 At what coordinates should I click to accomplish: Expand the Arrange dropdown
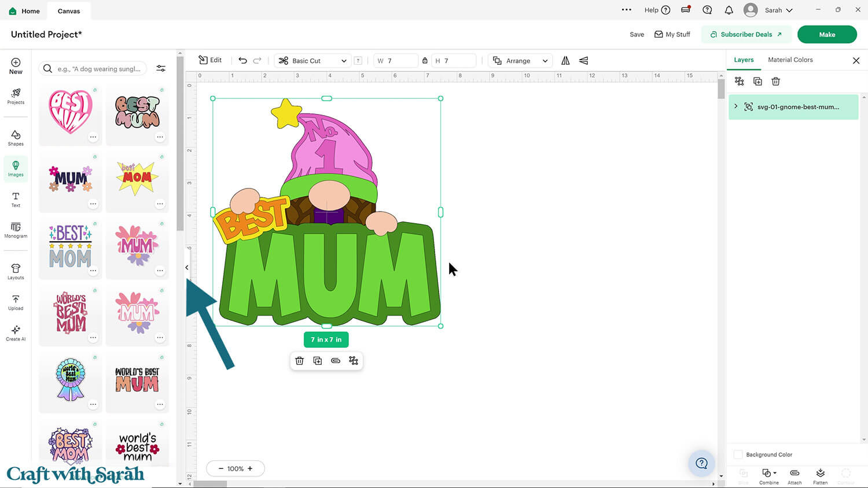coord(520,61)
